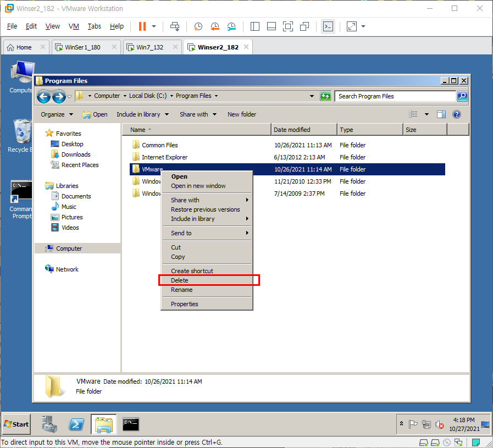Open the VM menu
The height and width of the screenshot is (448, 493).
coord(74,26)
